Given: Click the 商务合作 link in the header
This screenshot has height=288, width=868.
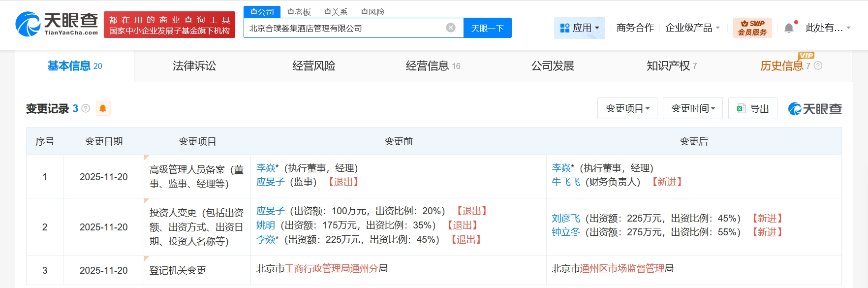Looking at the screenshot, I should coord(635,28).
